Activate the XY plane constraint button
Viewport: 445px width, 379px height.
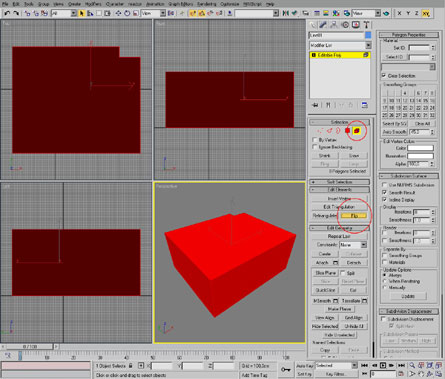pyautogui.click(x=426, y=13)
